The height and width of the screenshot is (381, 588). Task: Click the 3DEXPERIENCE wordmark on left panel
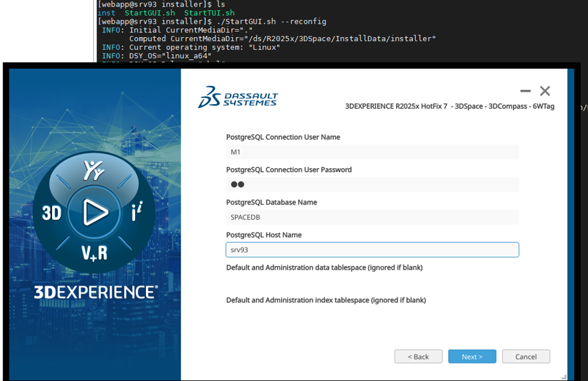coord(96,292)
